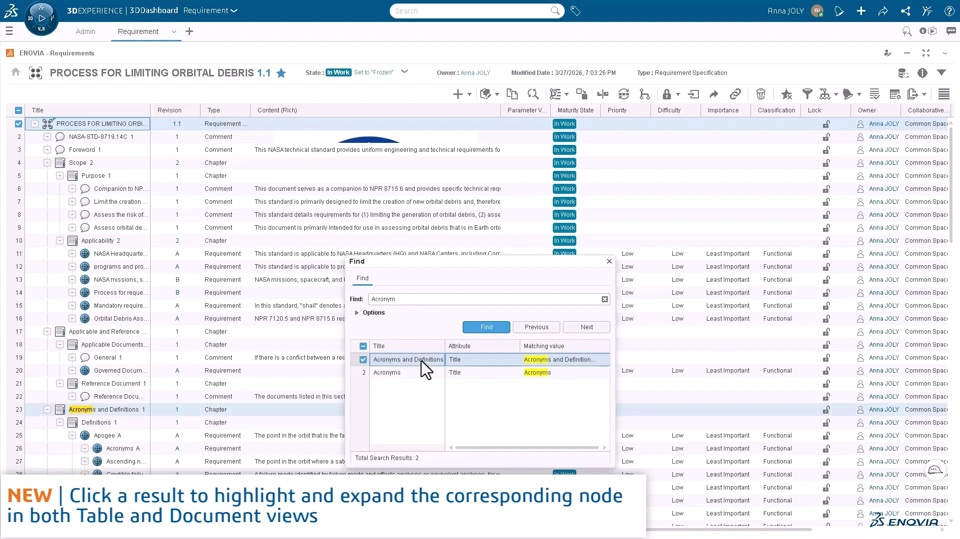
Task: Toggle select-all checkbox in Find results
Action: coord(363,346)
